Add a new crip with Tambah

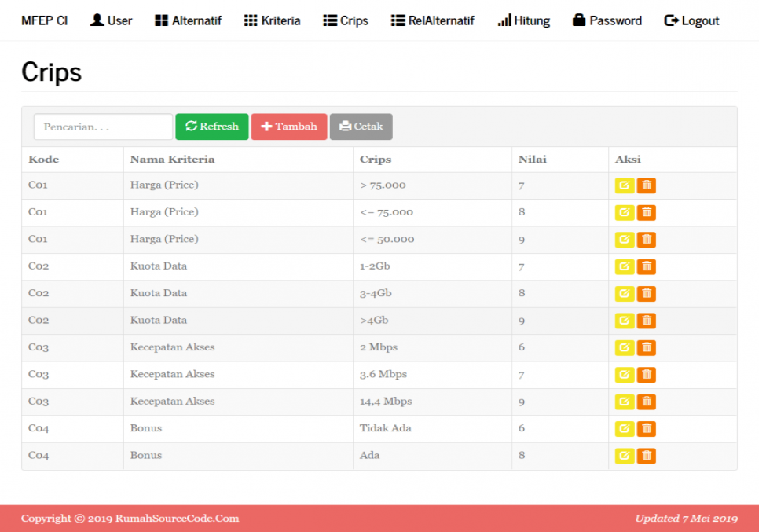(x=289, y=127)
